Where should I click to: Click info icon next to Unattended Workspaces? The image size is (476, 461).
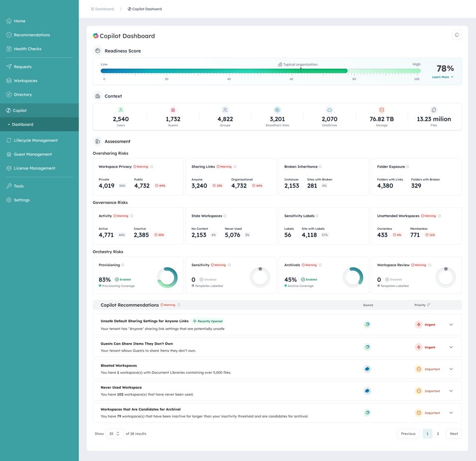tap(440, 216)
